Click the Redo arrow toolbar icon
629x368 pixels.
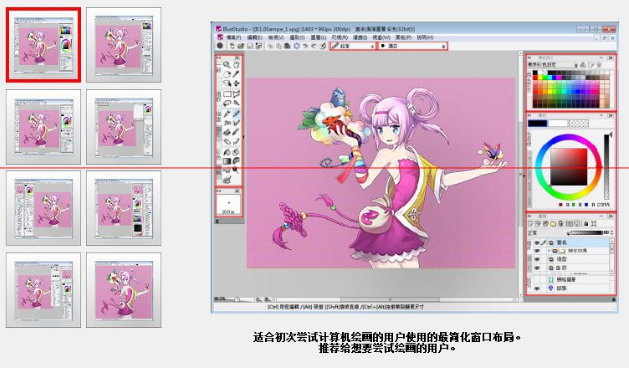314,46
